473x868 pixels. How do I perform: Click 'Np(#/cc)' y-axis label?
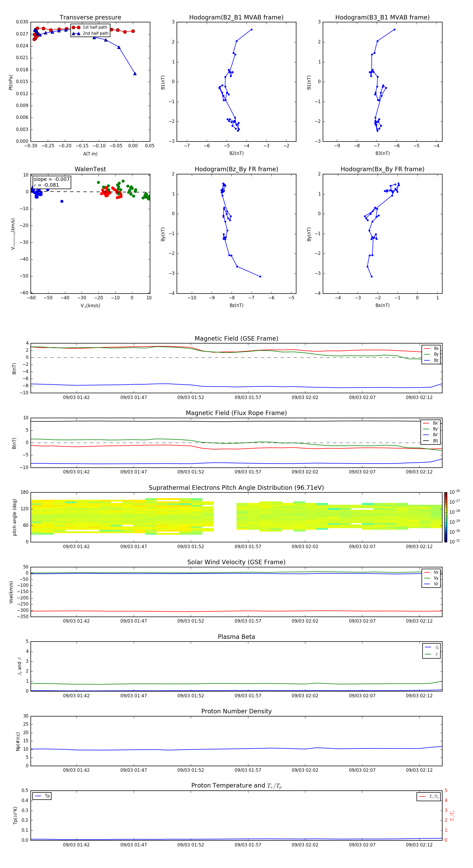[18, 741]
